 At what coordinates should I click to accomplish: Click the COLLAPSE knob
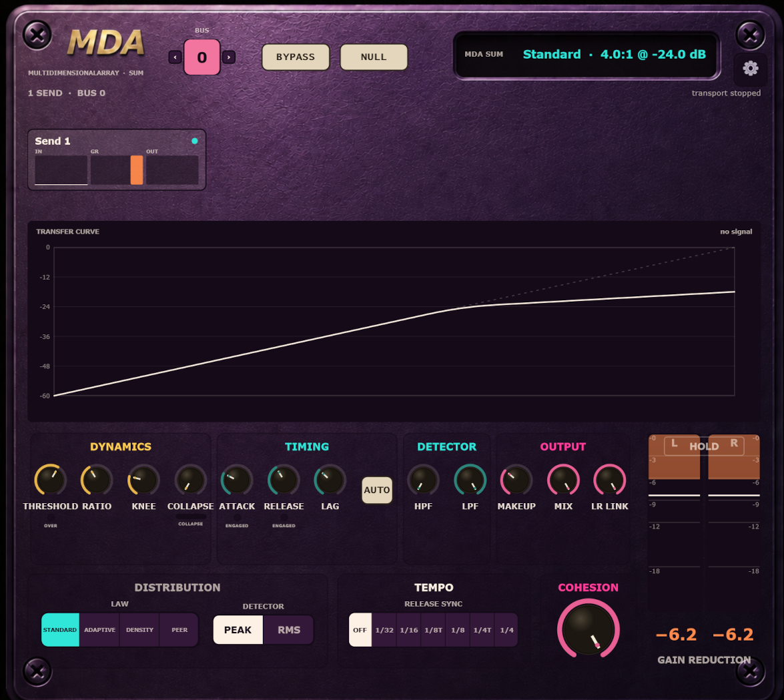pos(191,480)
